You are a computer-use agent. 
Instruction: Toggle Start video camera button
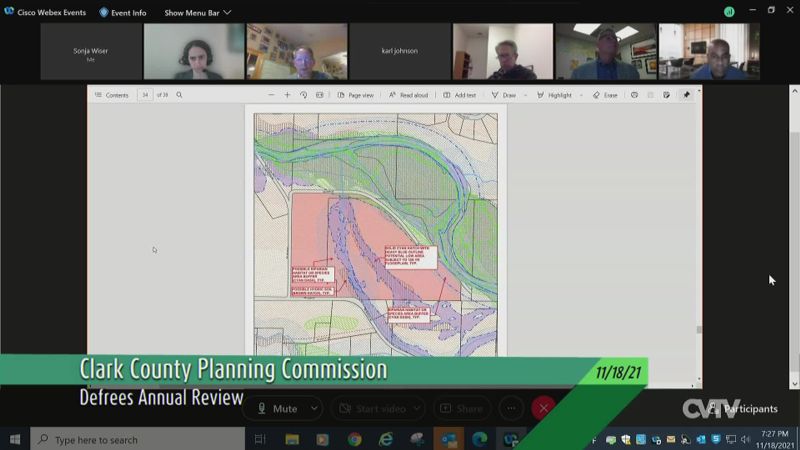click(376, 408)
